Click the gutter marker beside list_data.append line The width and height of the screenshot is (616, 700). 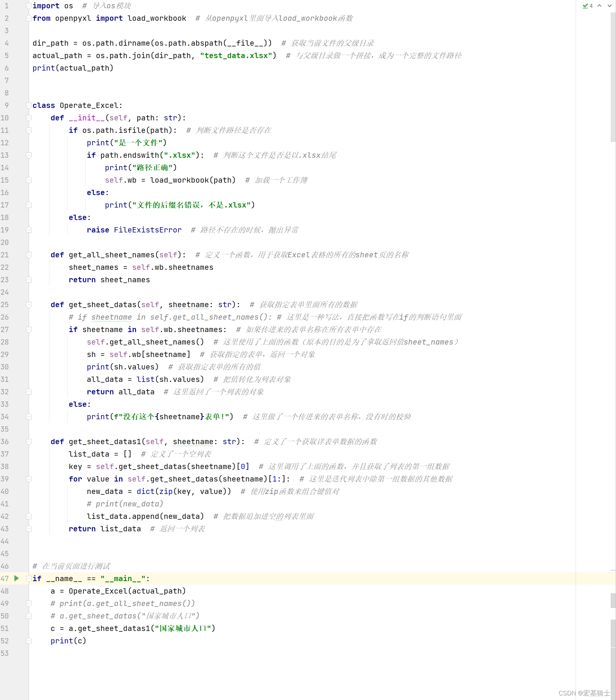pyautogui.click(x=29, y=516)
